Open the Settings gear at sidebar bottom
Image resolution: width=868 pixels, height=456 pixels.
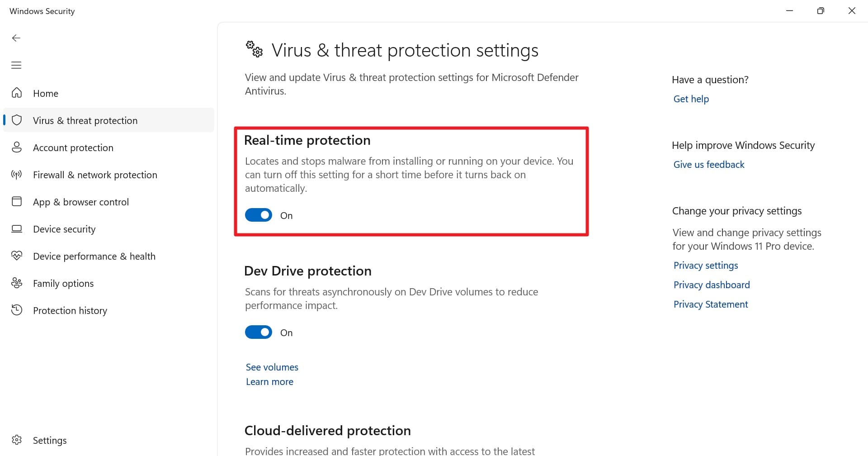pyautogui.click(x=17, y=440)
